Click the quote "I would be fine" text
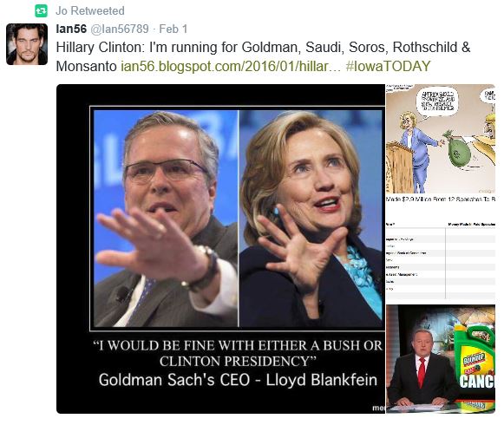Screen dimensions: 504x425 point(238,353)
